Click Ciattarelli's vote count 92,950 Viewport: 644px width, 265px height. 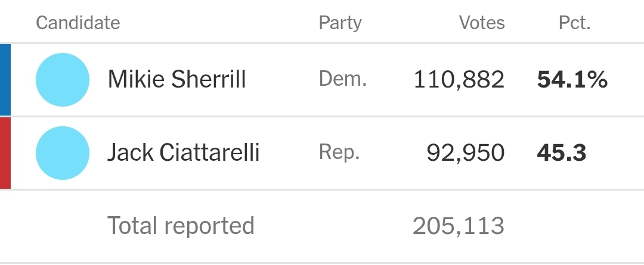(465, 154)
